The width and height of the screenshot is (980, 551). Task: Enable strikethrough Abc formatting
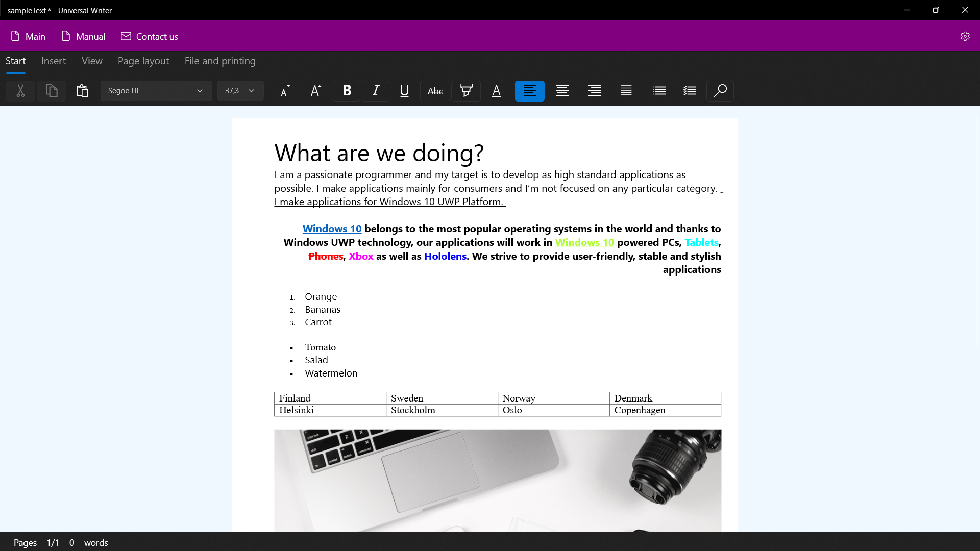[x=435, y=91]
